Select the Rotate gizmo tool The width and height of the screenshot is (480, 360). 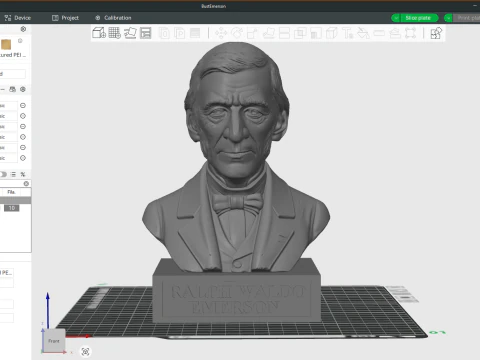click(x=237, y=33)
